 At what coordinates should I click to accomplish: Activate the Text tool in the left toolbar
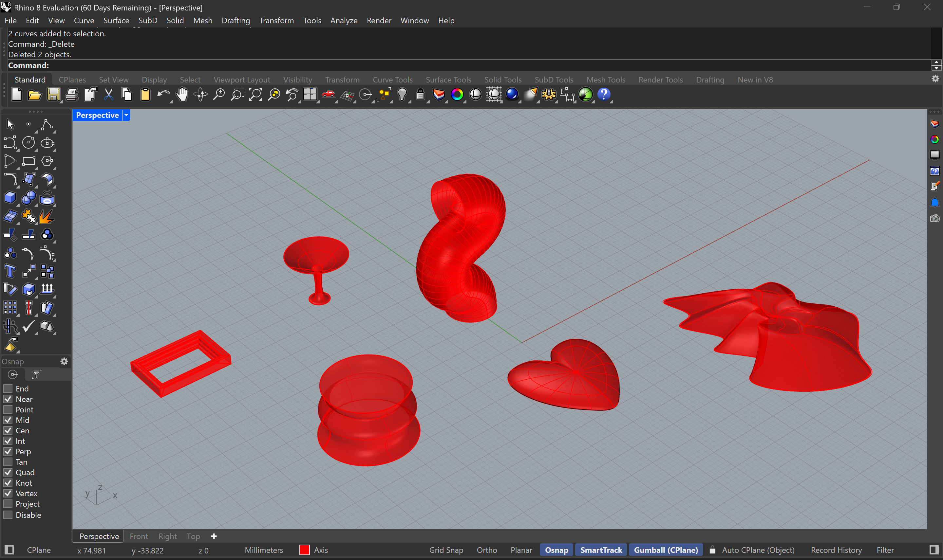point(10,271)
